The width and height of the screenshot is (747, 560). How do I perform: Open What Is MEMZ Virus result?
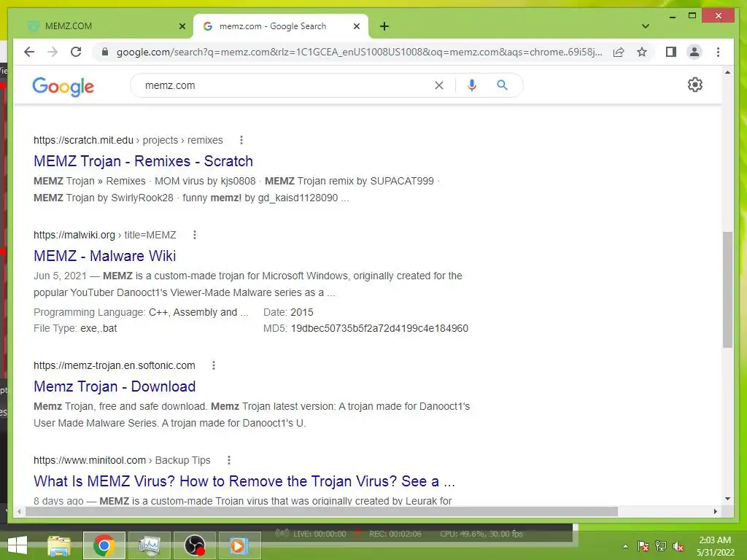point(244,481)
